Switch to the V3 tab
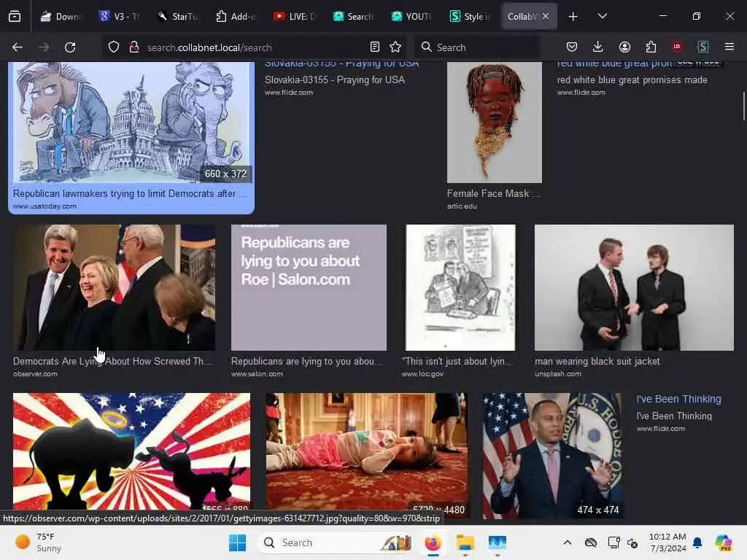 point(120,16)
